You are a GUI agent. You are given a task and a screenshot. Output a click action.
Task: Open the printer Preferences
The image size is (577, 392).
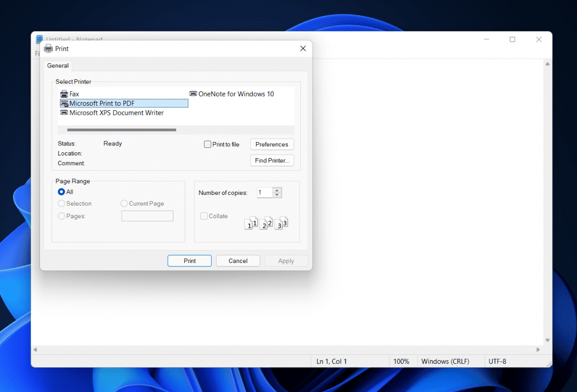click(x=272, y=144)
